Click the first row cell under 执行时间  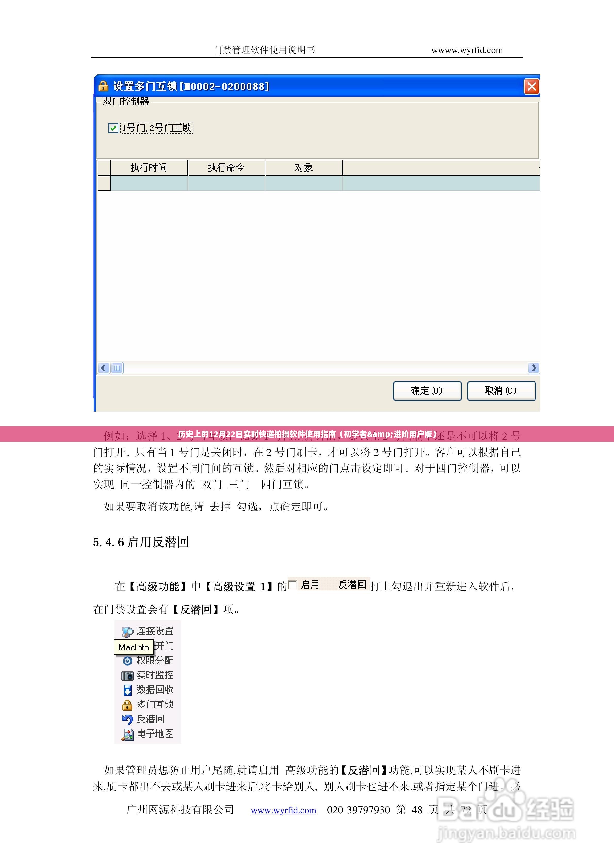tap(149, 183)
